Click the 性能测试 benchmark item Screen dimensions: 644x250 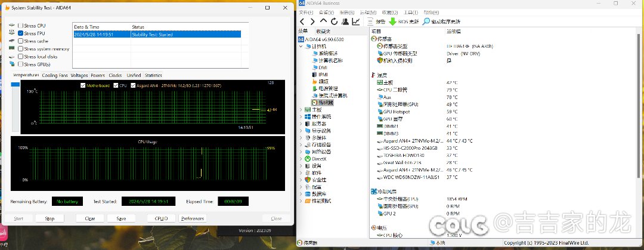(x=318, y=201)
